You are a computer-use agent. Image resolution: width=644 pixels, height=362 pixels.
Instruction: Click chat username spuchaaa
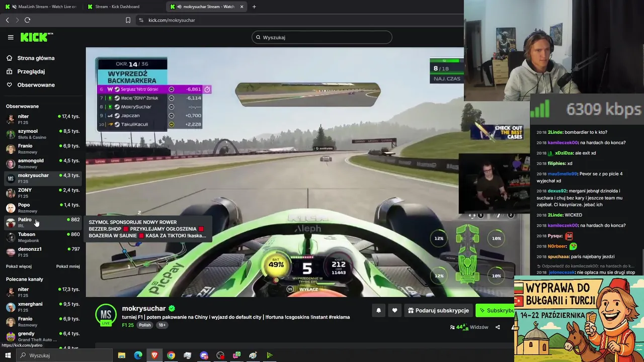click(558, 256)
